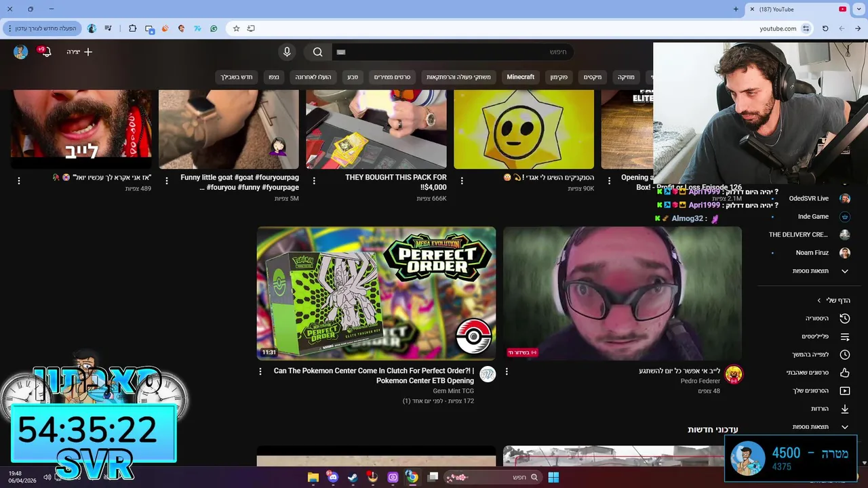Screen dimensions: 868x488
Task: Bookmark this page with the star icon
Action: [x=236, y=28]
